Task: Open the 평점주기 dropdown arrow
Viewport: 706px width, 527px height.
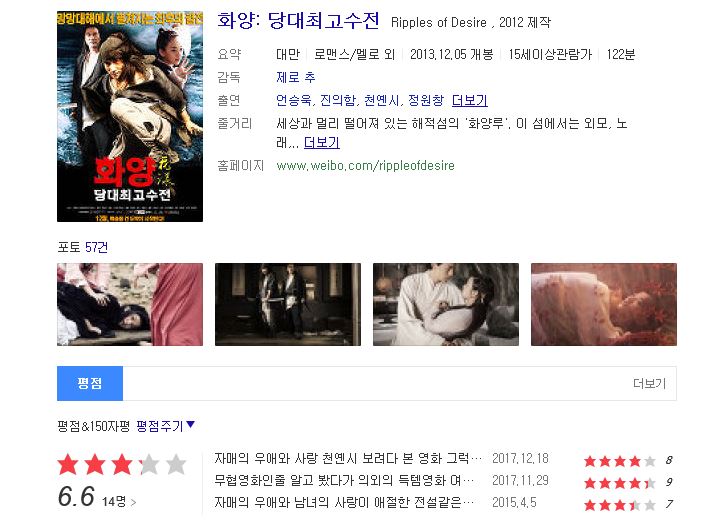Action: pos(190,424)
